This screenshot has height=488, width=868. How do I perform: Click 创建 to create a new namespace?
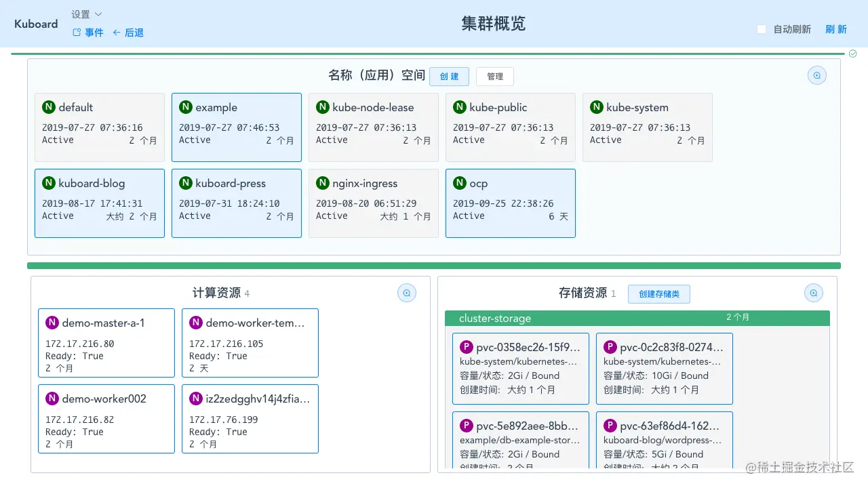[x=449, y=76]
